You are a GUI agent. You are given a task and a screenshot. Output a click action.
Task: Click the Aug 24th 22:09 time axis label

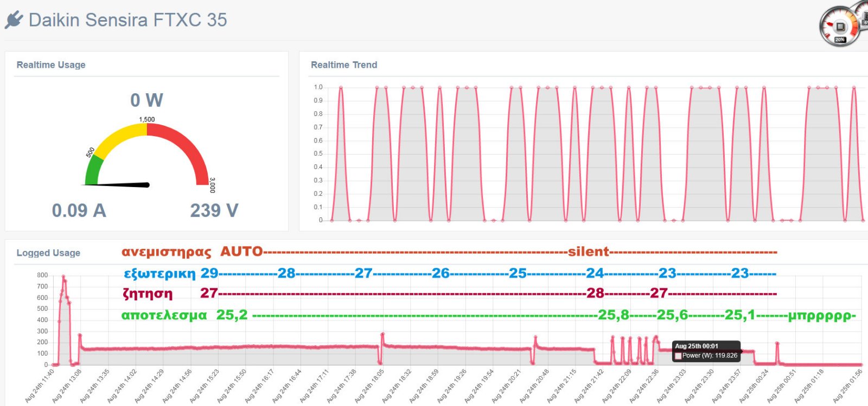pyautogui.click(x=617, y=386)
